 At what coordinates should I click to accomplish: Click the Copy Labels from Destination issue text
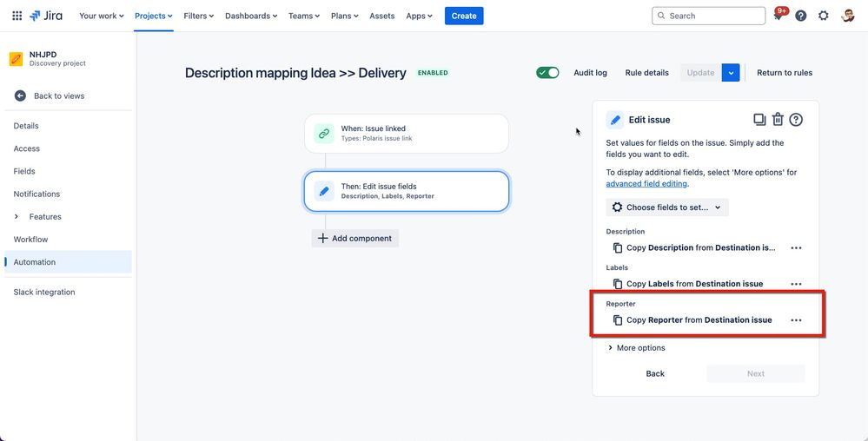coord(695,284)
